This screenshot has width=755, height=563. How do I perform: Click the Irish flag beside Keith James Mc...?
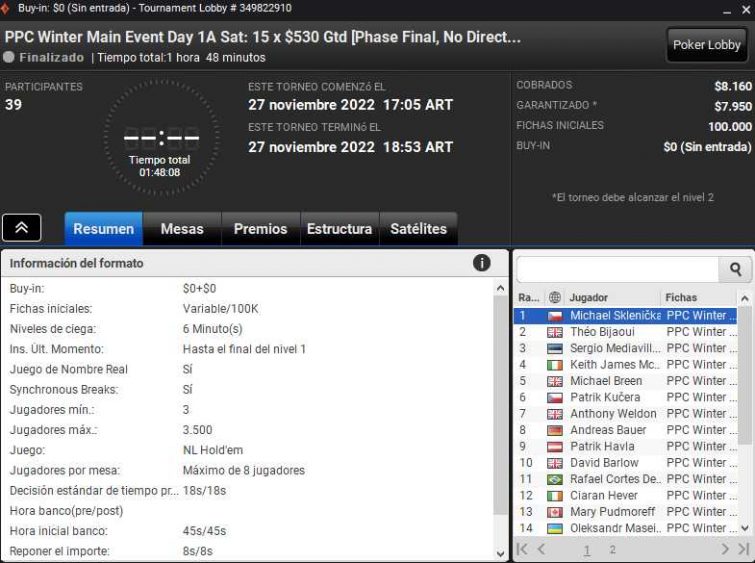(555, 365)
